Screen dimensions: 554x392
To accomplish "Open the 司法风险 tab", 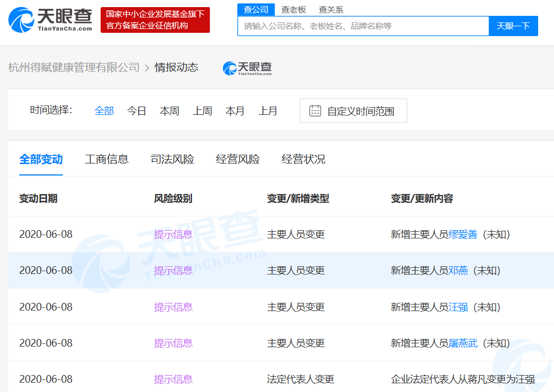I will [172, 159].
